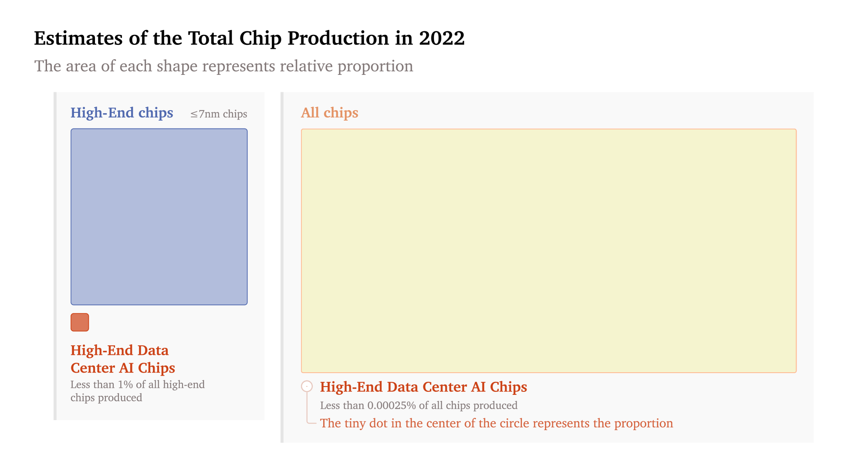Screen dimensions: 868x468
Task: Click the blue 'High-End chips' heading
Action: click(x=122, y=113)
